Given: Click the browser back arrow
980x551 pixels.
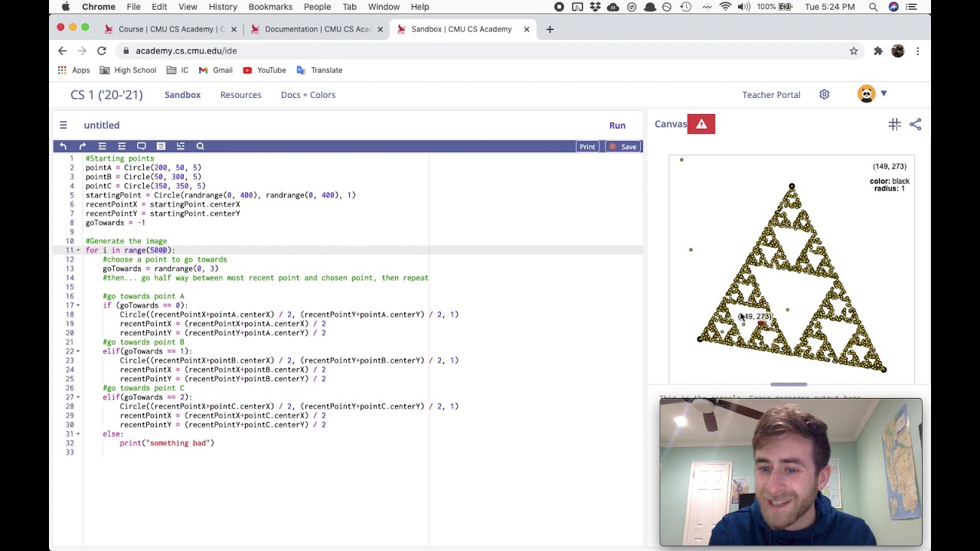Looking at the screenshot, I should pos(62,51).
